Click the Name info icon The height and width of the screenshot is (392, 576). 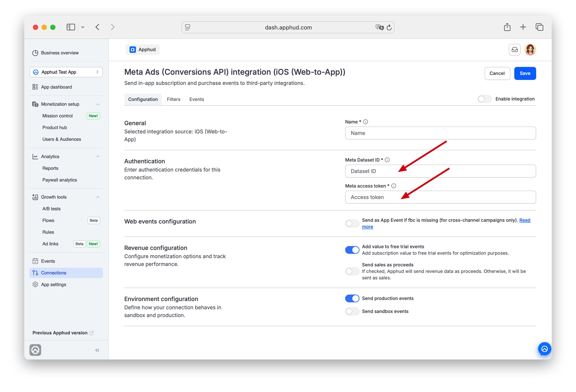click(x=365, y=122)
